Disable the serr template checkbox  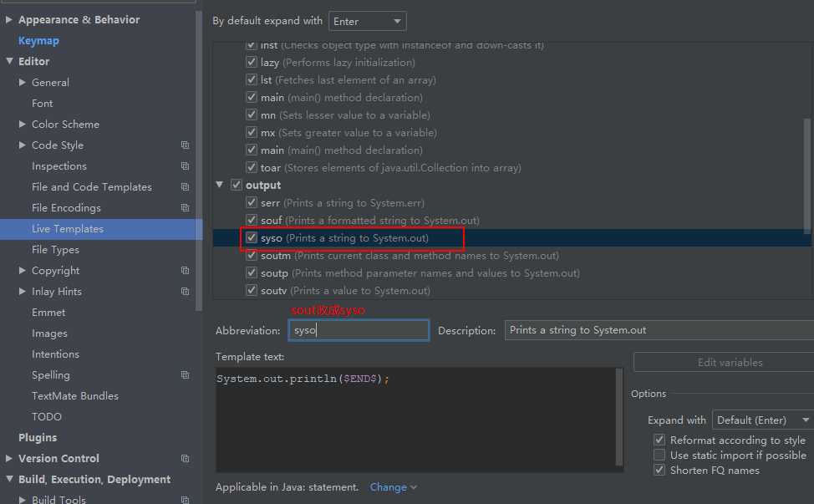click(252, 202)
